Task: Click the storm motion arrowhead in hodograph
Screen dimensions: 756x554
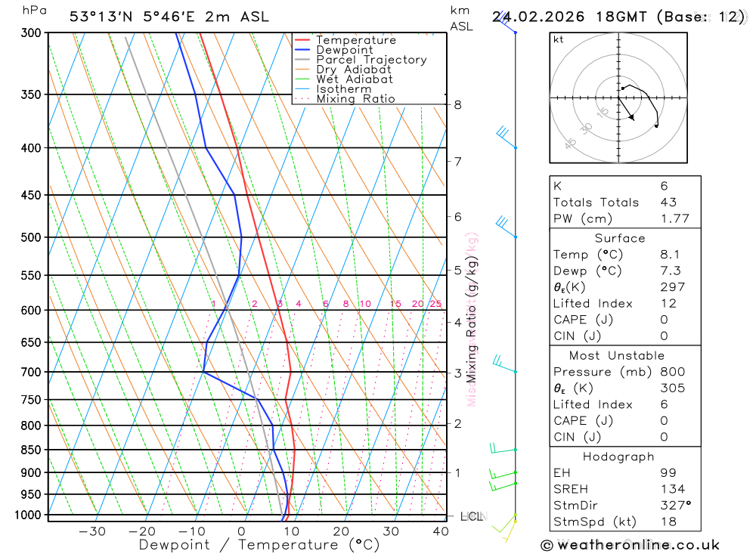Action: click(x=631, y=117)
